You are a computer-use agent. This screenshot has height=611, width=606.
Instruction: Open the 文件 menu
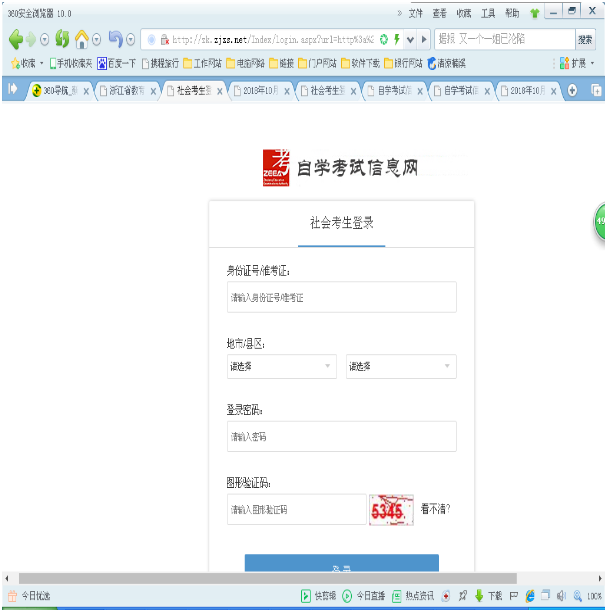pyautogui.click(x=416, y=13)
